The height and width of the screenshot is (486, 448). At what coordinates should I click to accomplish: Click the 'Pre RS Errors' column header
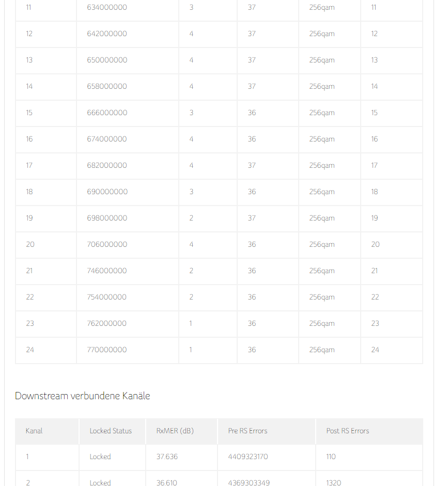click(x=248, y=431)
